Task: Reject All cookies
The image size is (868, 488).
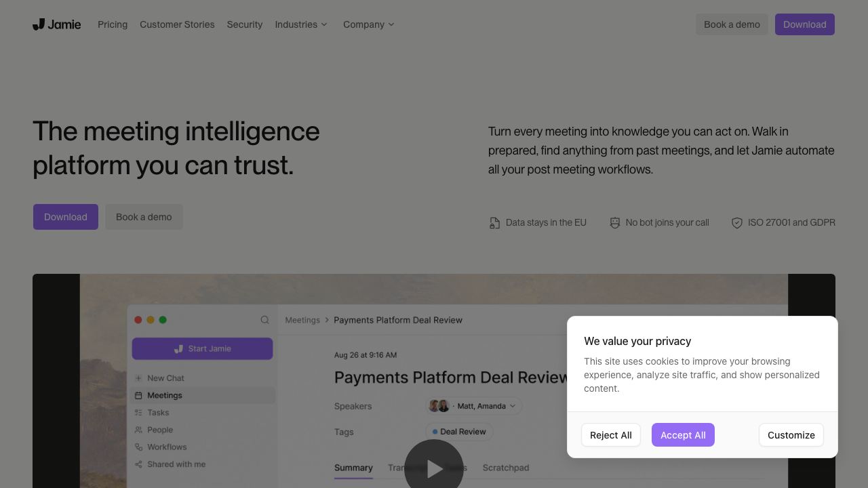Action: pyautogui.click(x=611, y=435)
